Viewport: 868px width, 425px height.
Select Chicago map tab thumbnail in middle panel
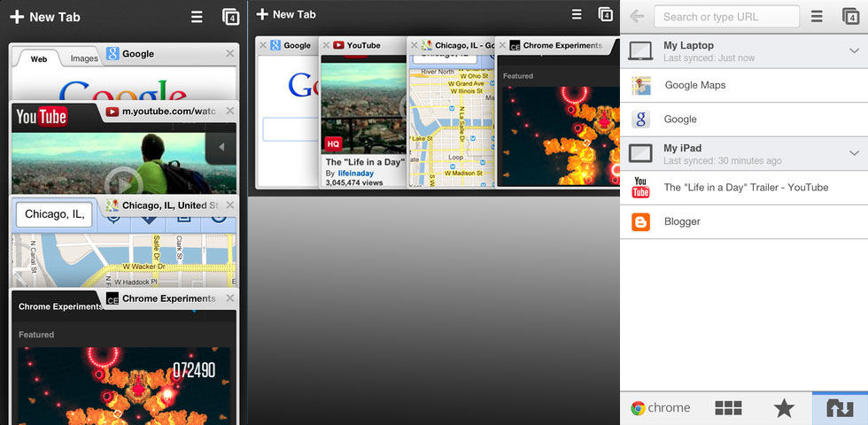click(451, 120)
